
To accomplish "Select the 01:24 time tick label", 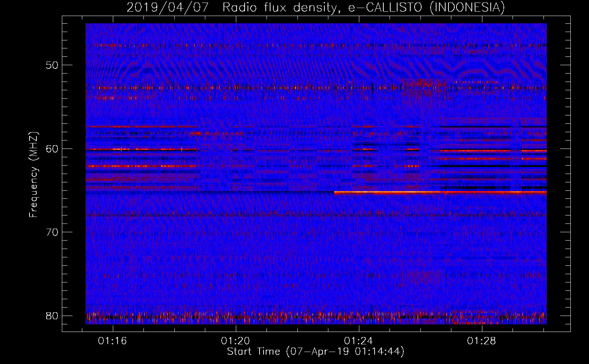I will 359,341.
